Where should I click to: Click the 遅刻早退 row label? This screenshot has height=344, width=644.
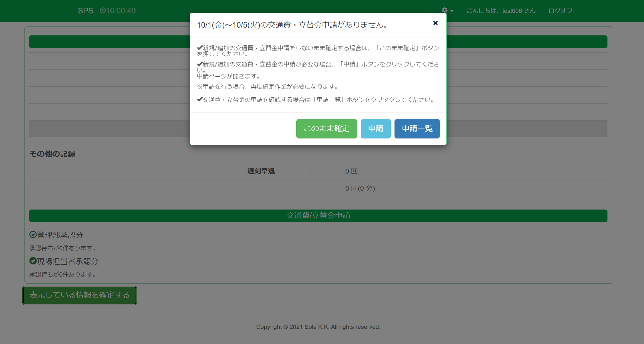pyautogui.click(x=261, y=171)
